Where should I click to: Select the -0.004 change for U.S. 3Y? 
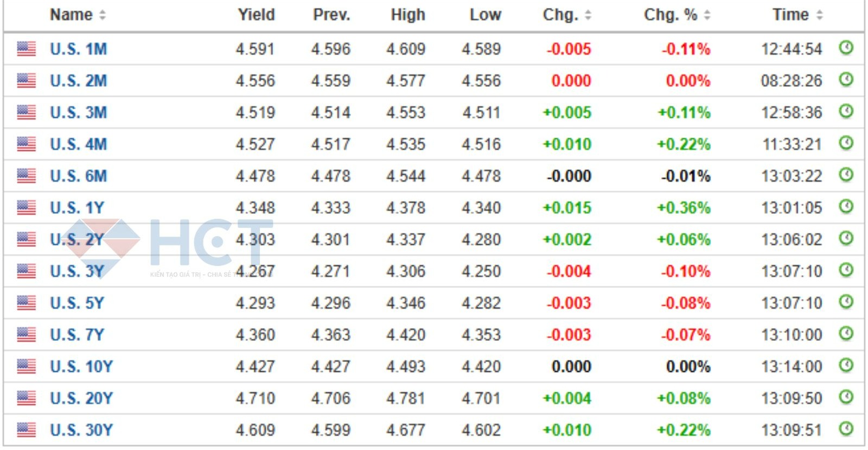pos(569,271)
